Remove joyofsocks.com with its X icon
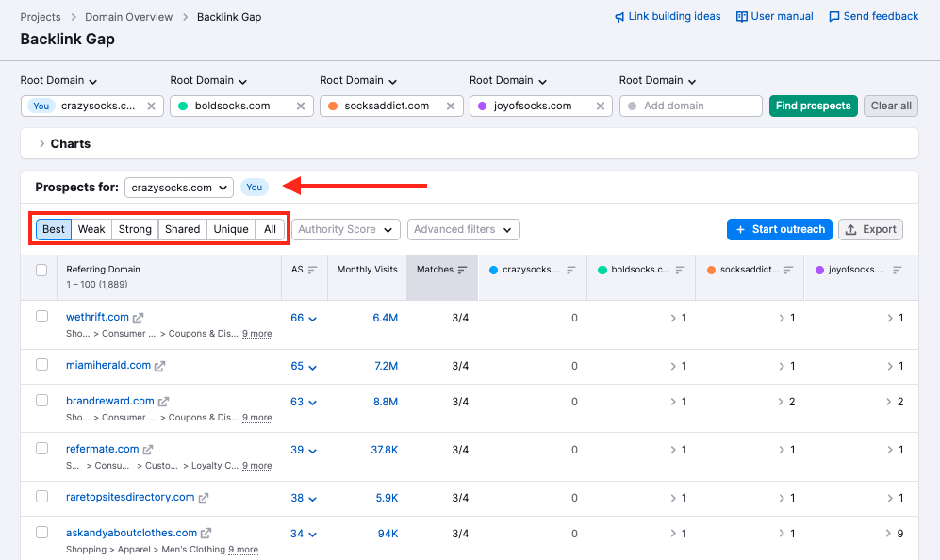 pos(600,107)
